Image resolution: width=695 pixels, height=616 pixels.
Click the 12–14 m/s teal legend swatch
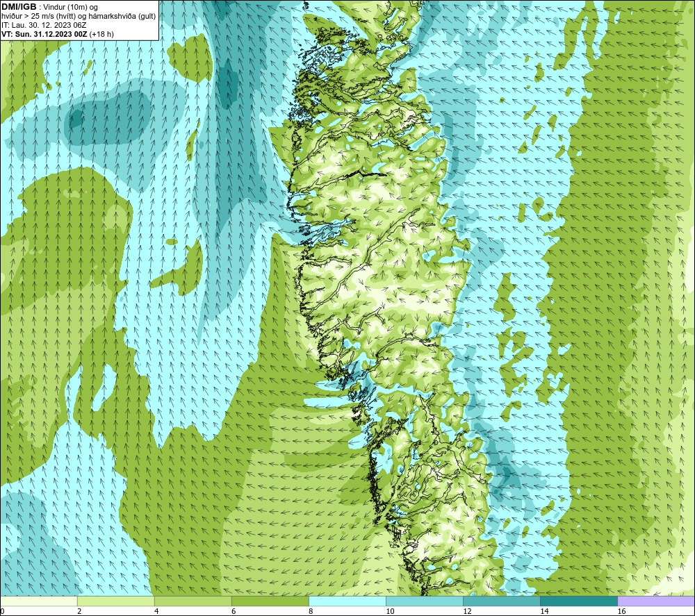tap(501, 601)
